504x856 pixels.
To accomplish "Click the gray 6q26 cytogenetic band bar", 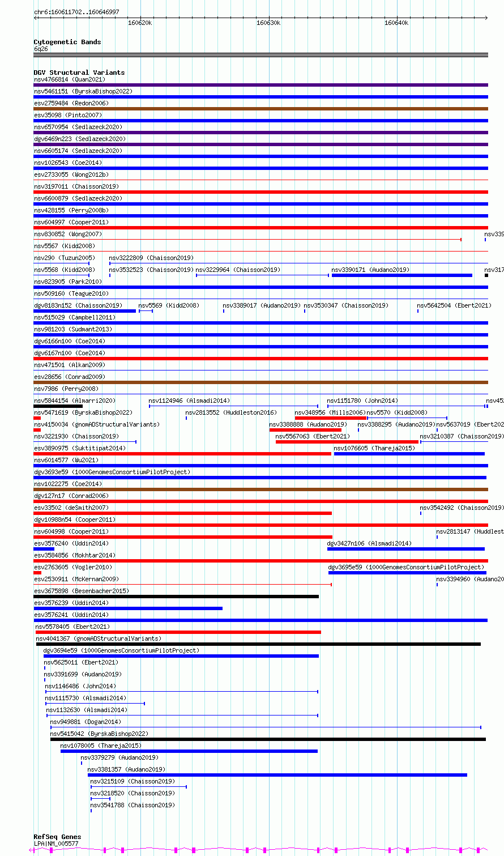I will click(x=261, y=55).
